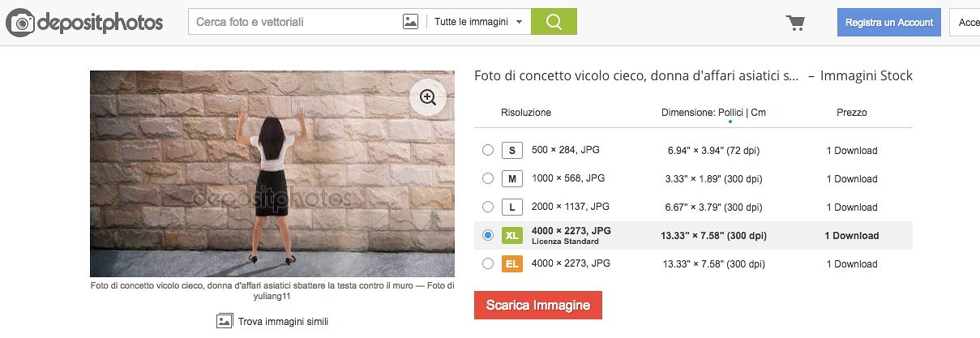Switch dimension units to Cm

tap(758, 113)
